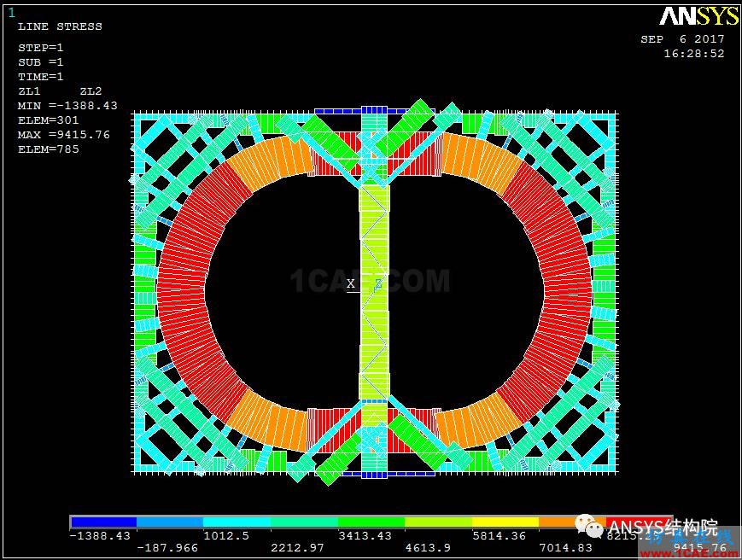Click the MAX =9415.76 readout

tap(64, 135)
